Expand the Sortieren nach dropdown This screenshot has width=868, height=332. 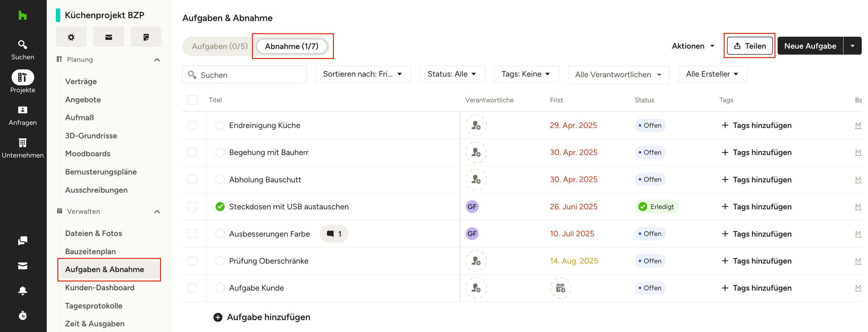pos(363,74)
